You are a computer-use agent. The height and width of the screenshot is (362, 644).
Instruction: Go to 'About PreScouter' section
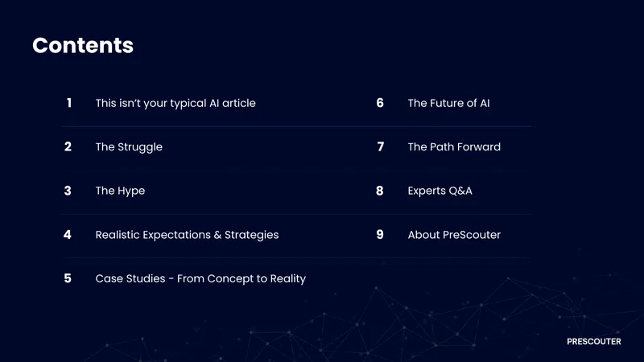(454, 235)
